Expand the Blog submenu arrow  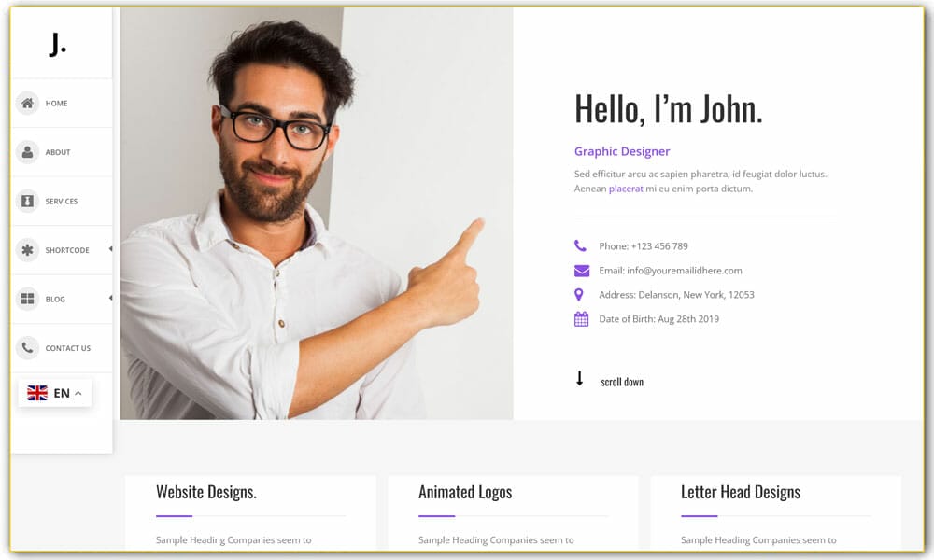tap(111, 298)
